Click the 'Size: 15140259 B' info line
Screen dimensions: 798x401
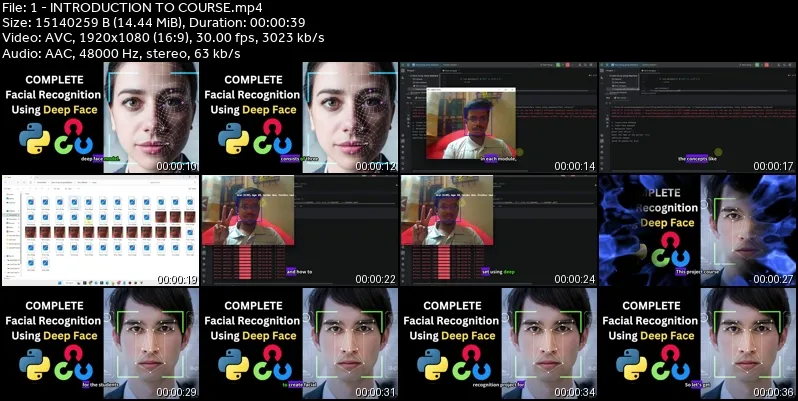[153, 23]
